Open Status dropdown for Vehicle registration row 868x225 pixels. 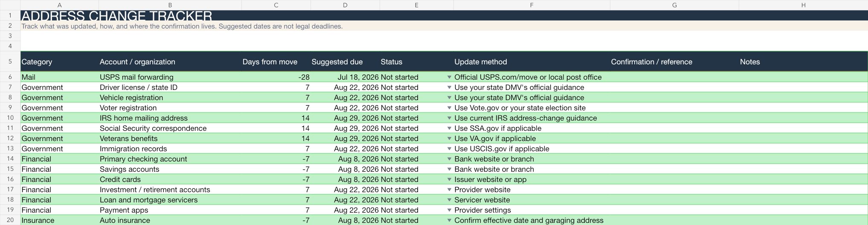(x=449, y=98)
